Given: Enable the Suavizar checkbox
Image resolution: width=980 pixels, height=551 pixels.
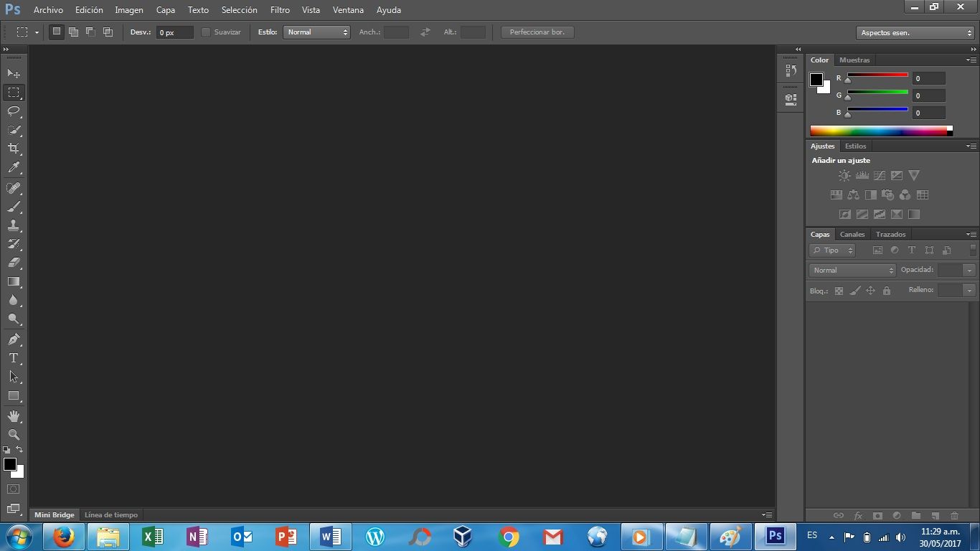Looking at the screenshot, I should [206, 32].
